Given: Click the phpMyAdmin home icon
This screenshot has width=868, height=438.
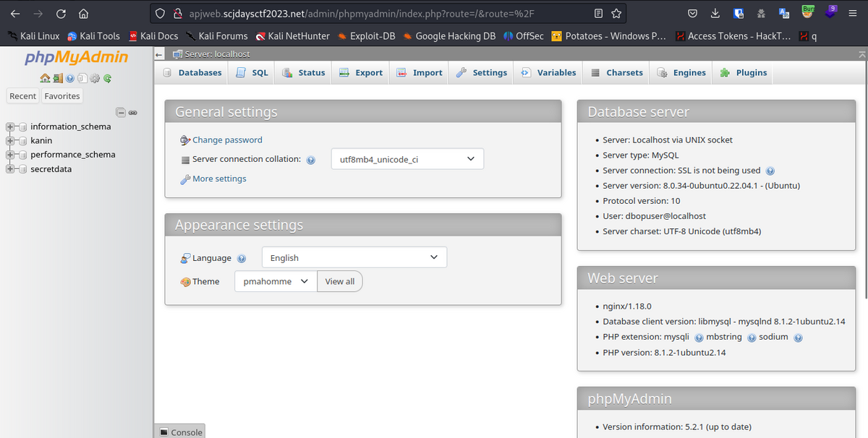Looking at the screenshot, I should click(45, 78).
